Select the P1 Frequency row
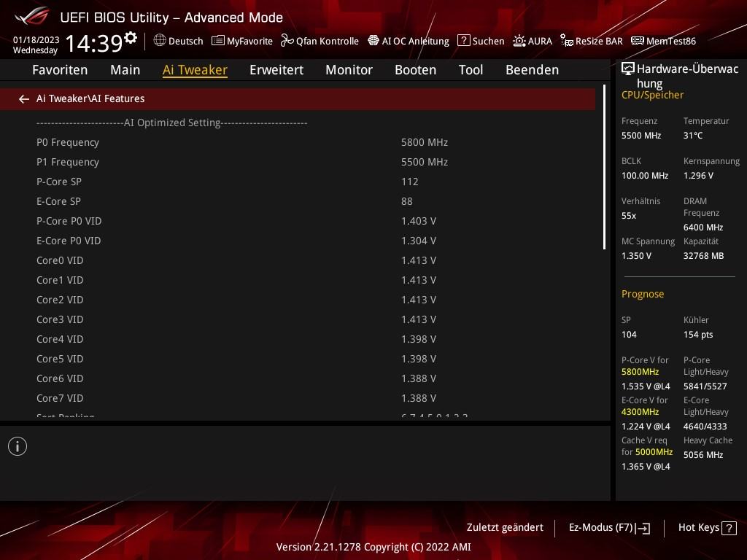 (298, 162)
